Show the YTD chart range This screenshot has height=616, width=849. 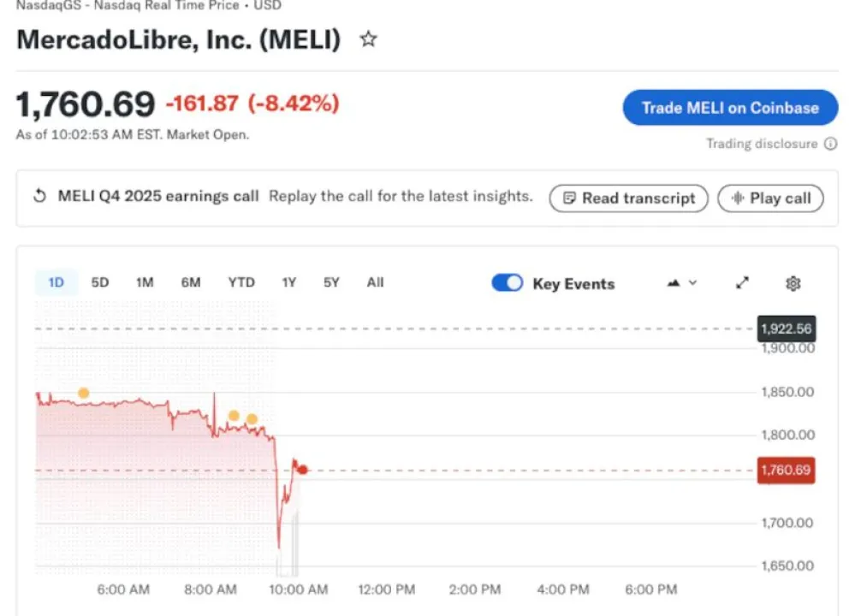(241, 282)
